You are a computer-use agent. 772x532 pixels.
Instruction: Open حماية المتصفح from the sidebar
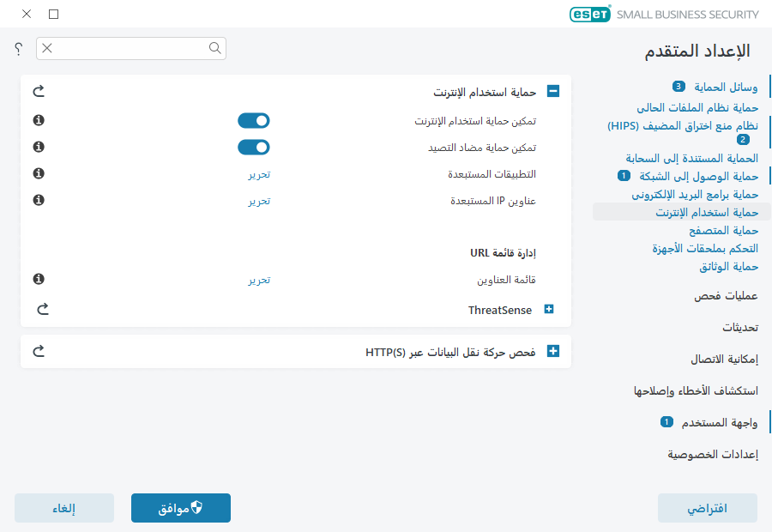tap(723, 230)
